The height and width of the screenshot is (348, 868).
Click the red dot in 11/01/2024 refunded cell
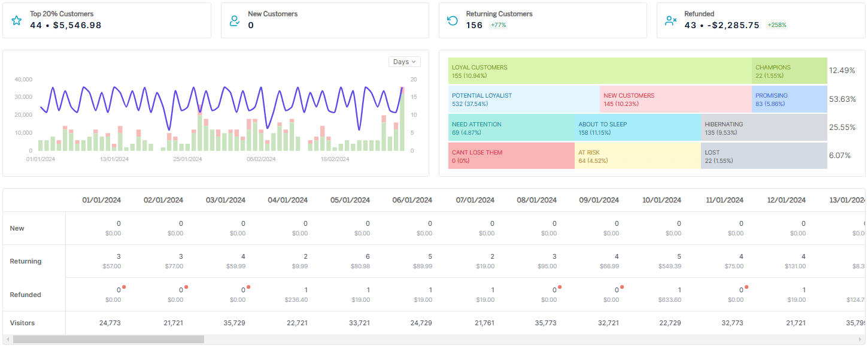746,287
